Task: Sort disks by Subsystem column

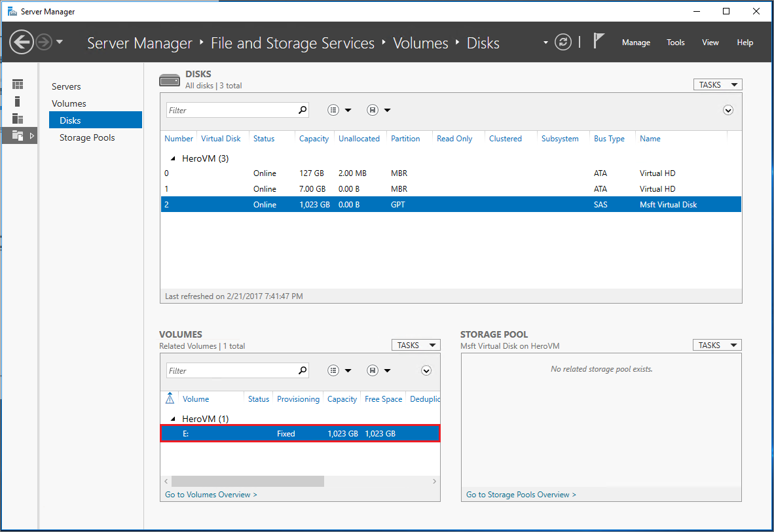Action: (560, 139)
